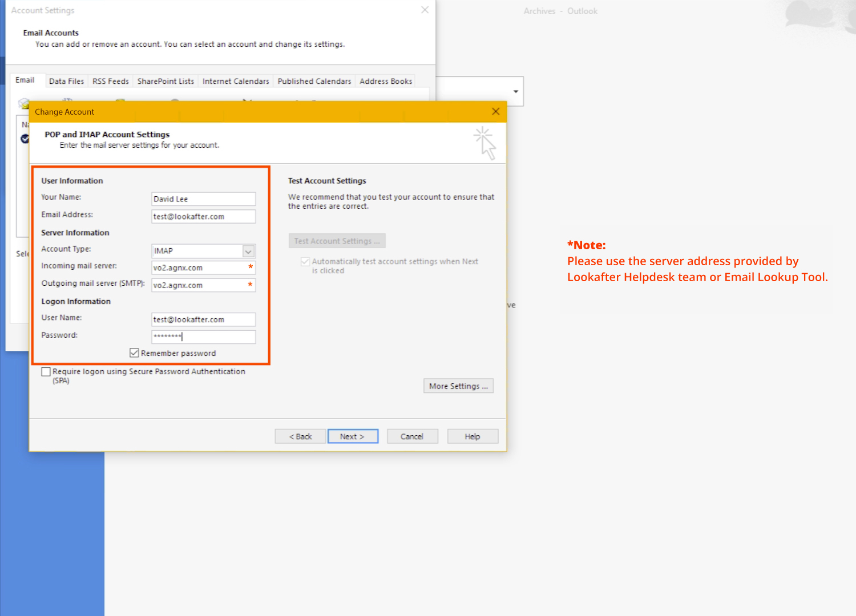The height and width of the screenshot is (616, 856).
Task: Select the SharePoint Lists tab
Action: coord(165,82)
